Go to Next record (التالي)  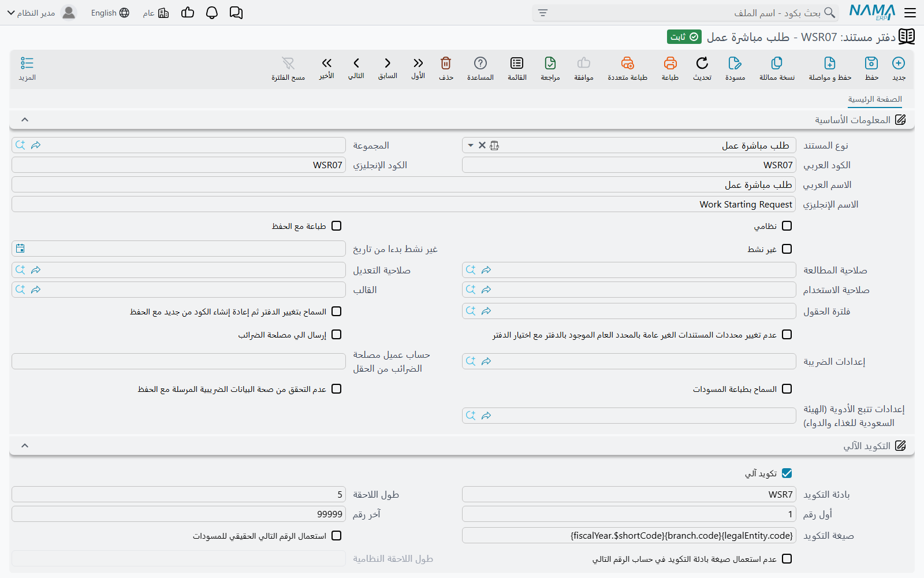tap(356, 63)
